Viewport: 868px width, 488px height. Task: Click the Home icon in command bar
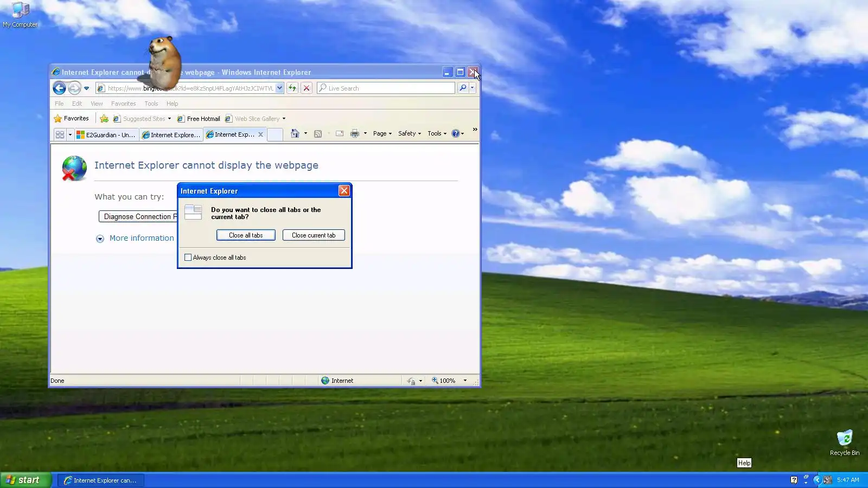click(295, 133)
